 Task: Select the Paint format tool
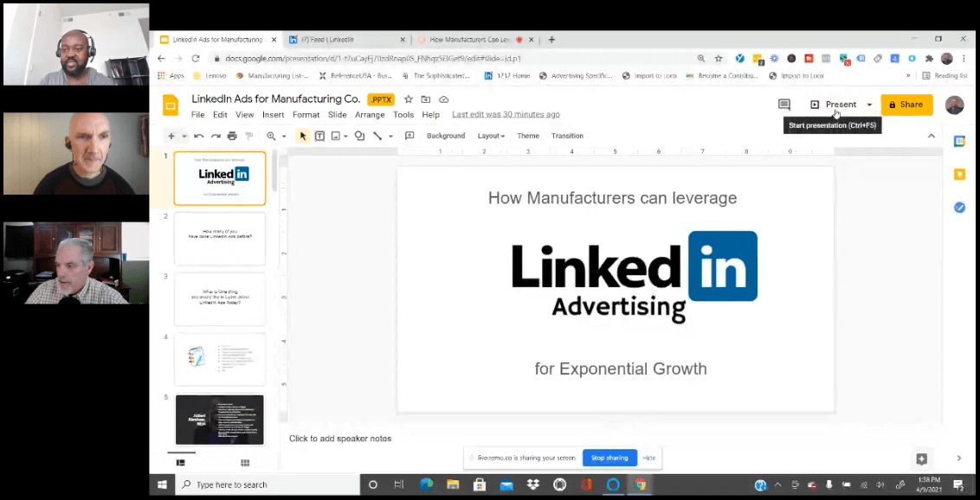[x=248, y=136]
